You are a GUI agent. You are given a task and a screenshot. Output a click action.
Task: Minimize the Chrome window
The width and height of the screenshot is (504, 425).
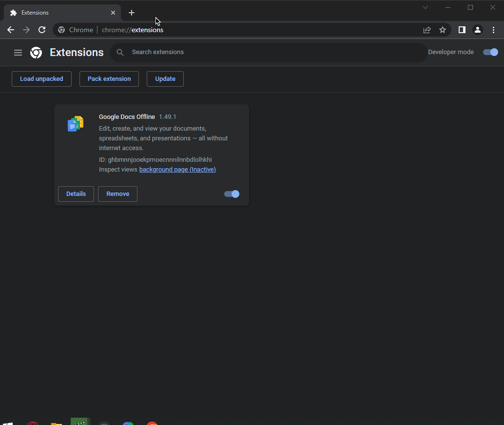[448, 7]
